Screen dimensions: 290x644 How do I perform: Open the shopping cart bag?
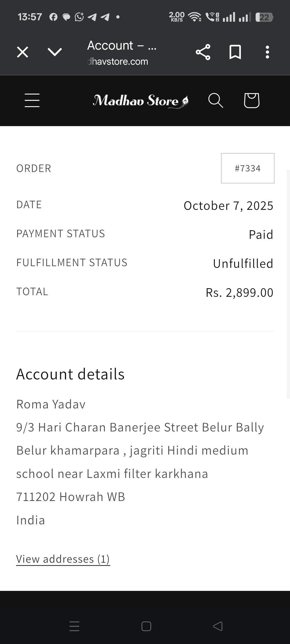pyautogui.click(x=251, y=101)
